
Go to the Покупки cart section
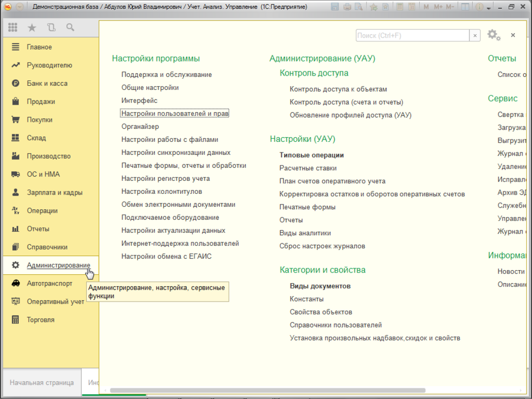point(39,119)
